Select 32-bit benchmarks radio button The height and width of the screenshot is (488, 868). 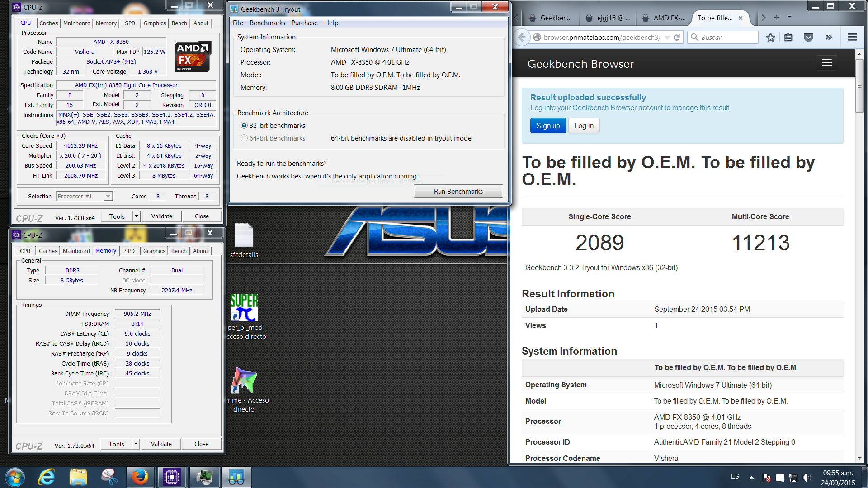tap(244, 126)
